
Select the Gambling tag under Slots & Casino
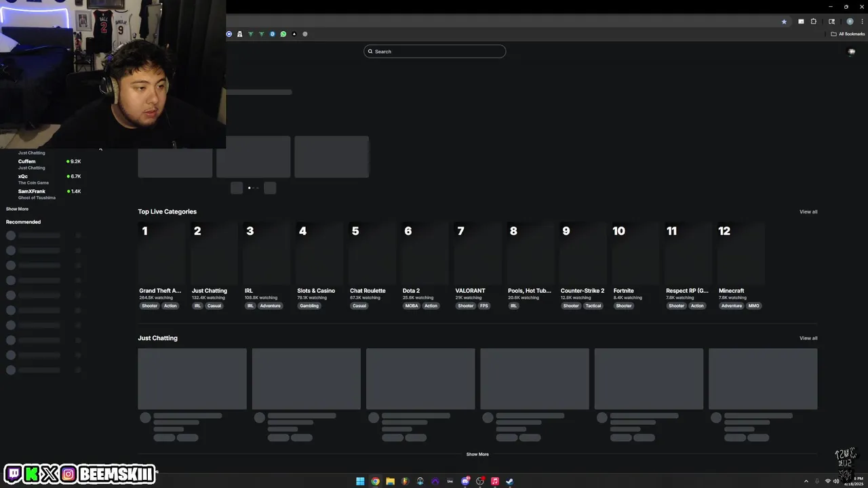309,306
